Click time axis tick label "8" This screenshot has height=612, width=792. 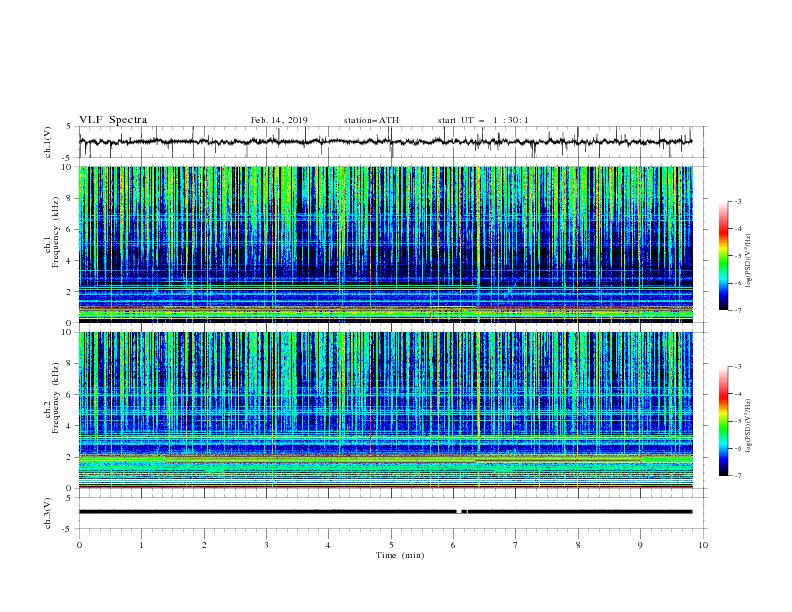(578, 545)
